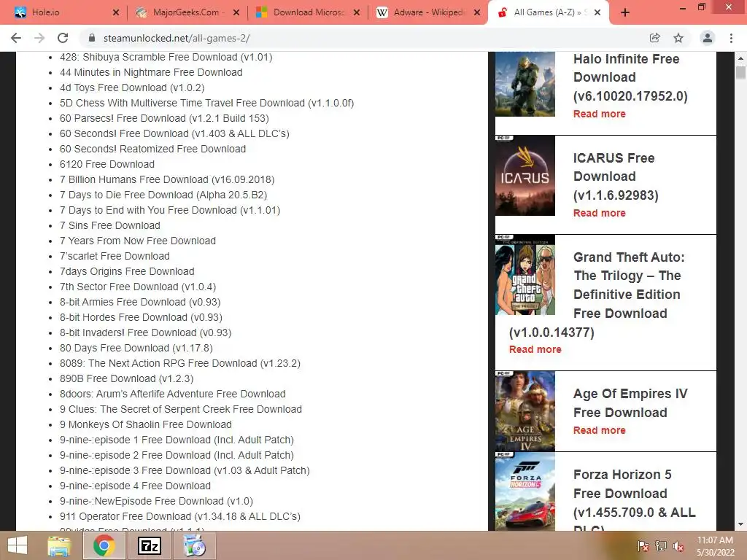Open Age Of Empires IV cover thumbnail
This screenshot has height=560, width=747.
tap(525, 411)
